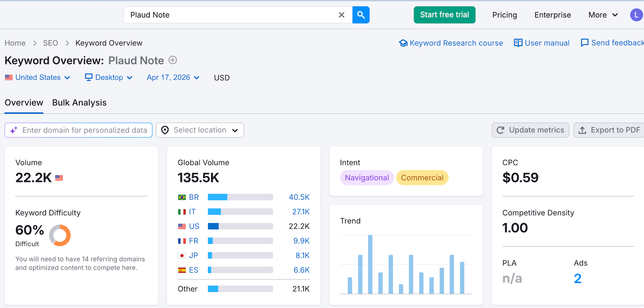Click the BR country code link
The width and height of the screenshot is (644, 308).
pyautogui.click(x=194, y=197)
